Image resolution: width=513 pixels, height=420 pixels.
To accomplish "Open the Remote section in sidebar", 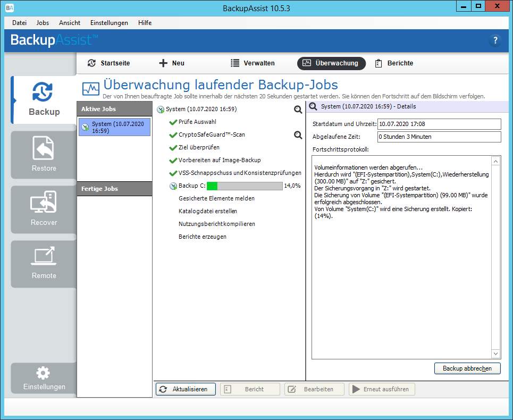I will (x=44, y=263).
